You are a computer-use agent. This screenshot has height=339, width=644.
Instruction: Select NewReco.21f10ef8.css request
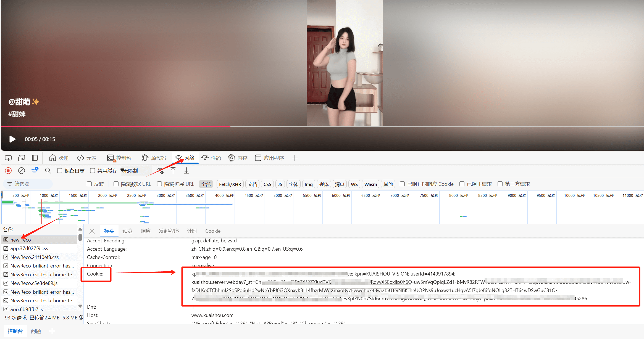coord(39,257)
